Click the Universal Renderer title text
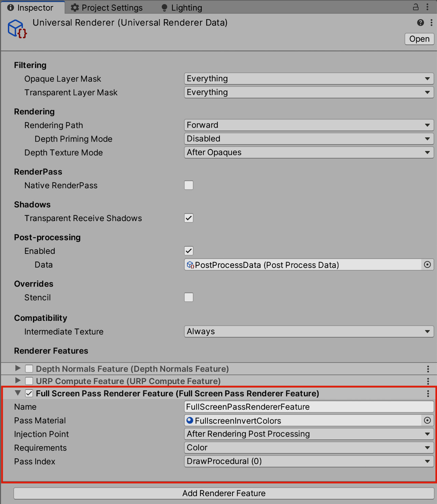The width and height of the screenshot is (437, 504). (130, 23)
